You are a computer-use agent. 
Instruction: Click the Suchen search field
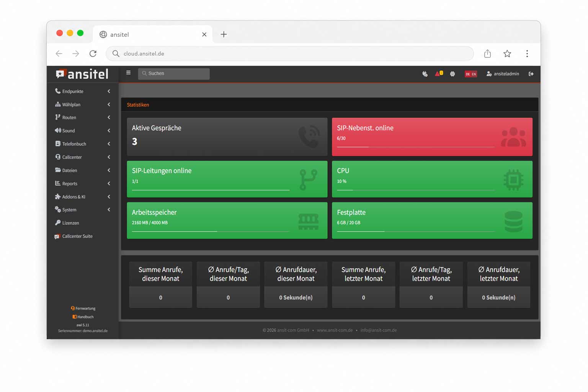click(x=174, y=73)
